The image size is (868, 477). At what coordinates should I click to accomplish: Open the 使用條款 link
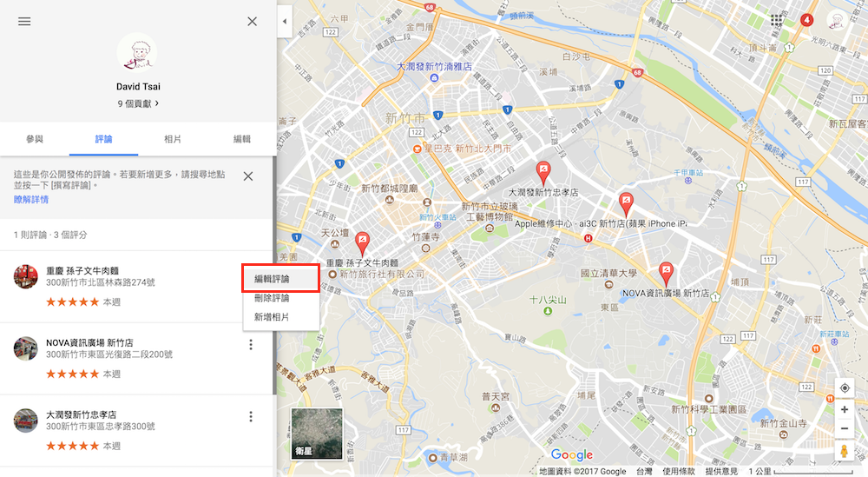click(x=679, y=472)
